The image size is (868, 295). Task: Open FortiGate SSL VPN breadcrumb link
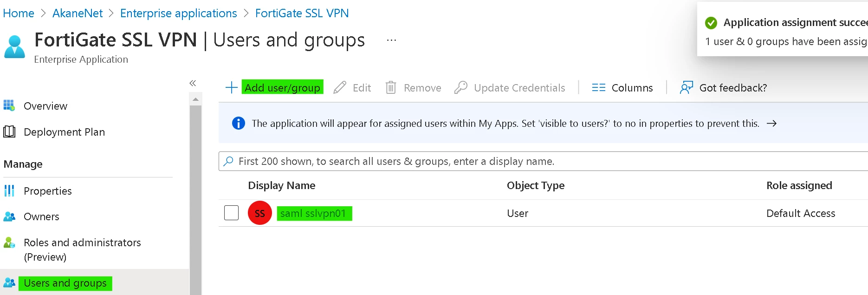[302, 13]
